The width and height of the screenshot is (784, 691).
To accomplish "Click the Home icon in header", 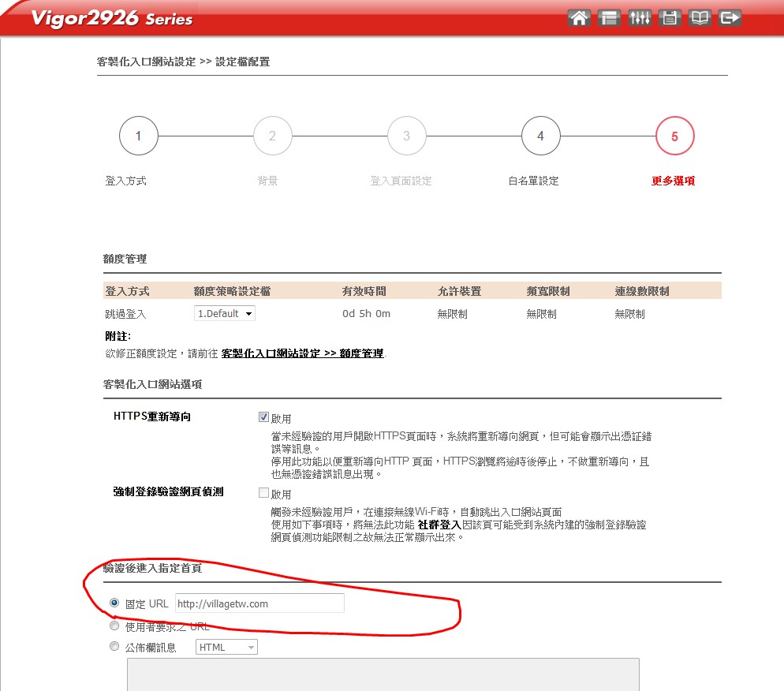I will pos(579,18).
